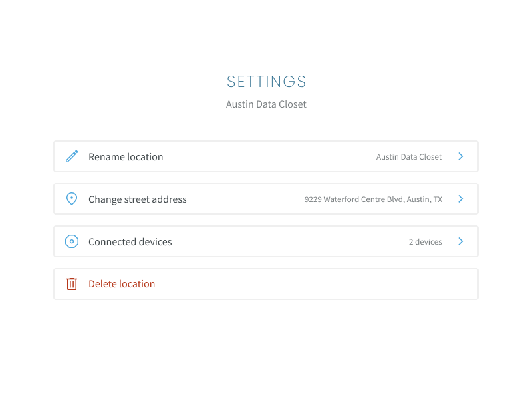Click the SETTINGS page heading
532x397 pixels.
click(266, 82)
